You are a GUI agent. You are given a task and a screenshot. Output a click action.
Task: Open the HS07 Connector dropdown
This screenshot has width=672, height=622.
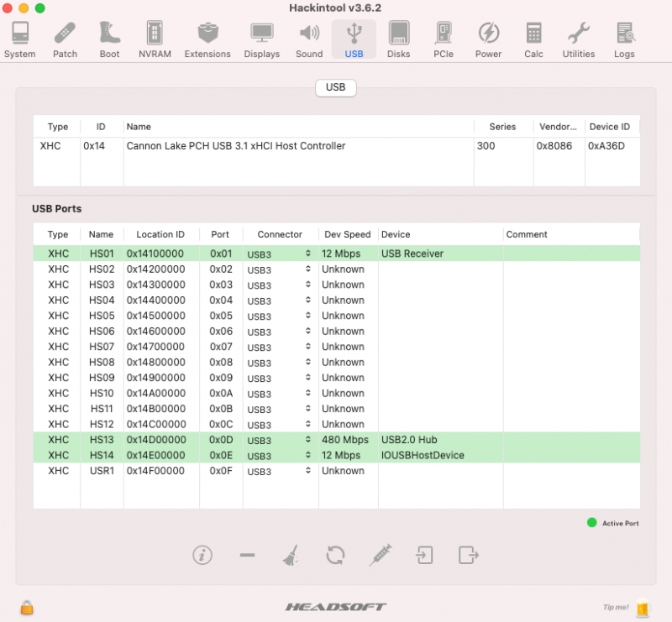(x=280, y=348)
